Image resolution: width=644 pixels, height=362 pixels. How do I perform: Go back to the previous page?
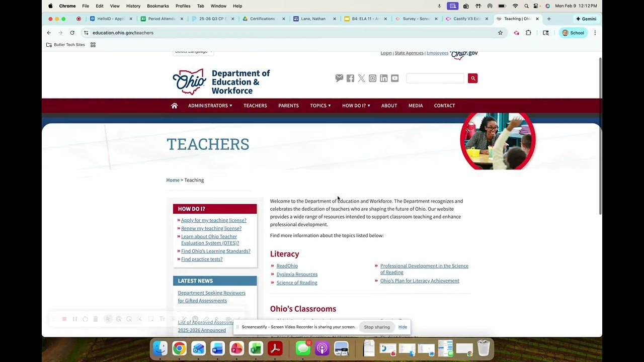pos(49,33)
